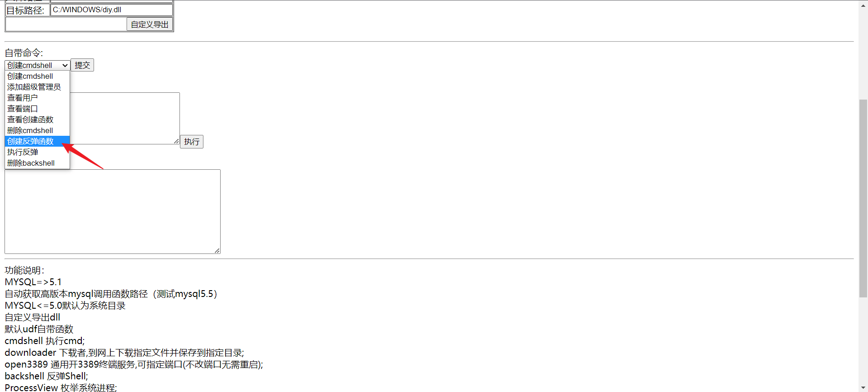Click the 提交 button
868x392 pixels.
(82, 65)
